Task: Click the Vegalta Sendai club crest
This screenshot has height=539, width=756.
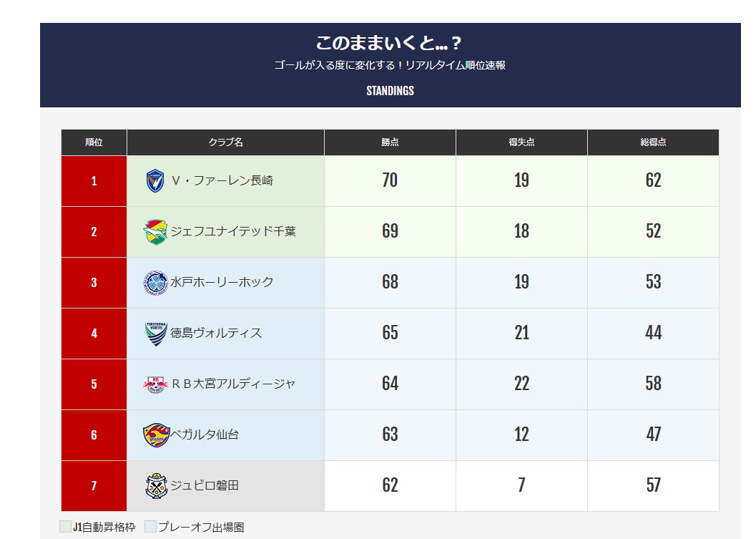Action: point(155,434)
